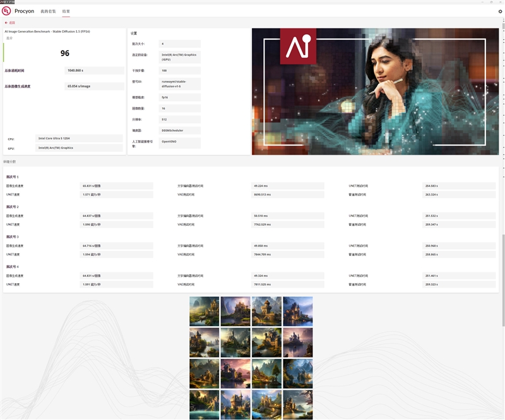Click batch 4 speed value 64.831
505x420 pixels.
116,276
